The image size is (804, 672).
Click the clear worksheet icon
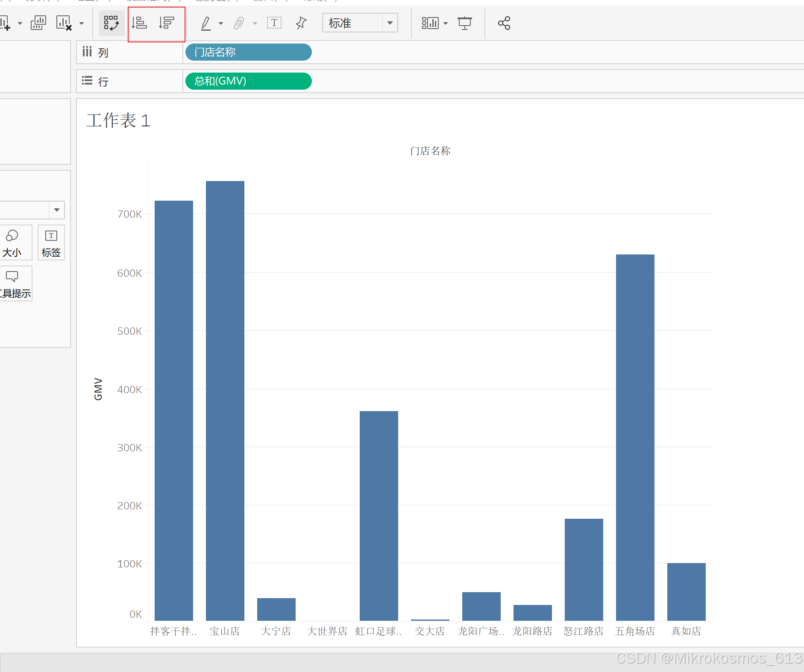[x=64, y=23]
